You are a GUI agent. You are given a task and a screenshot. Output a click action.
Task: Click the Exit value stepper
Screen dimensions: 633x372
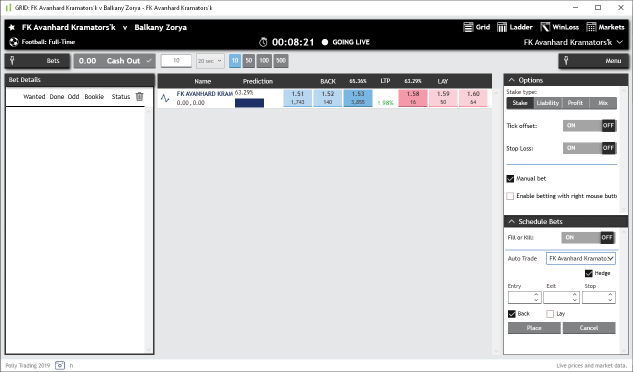(x=574, y=298)
